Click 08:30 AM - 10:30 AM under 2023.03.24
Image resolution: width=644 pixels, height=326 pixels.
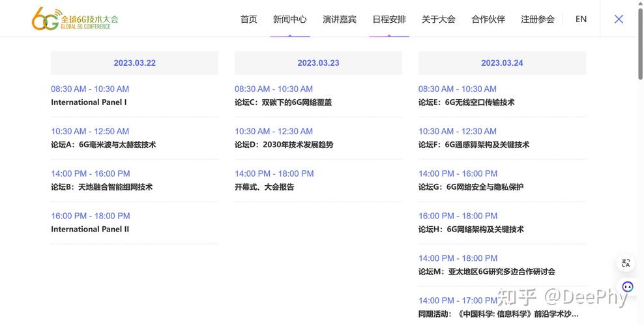458,89
